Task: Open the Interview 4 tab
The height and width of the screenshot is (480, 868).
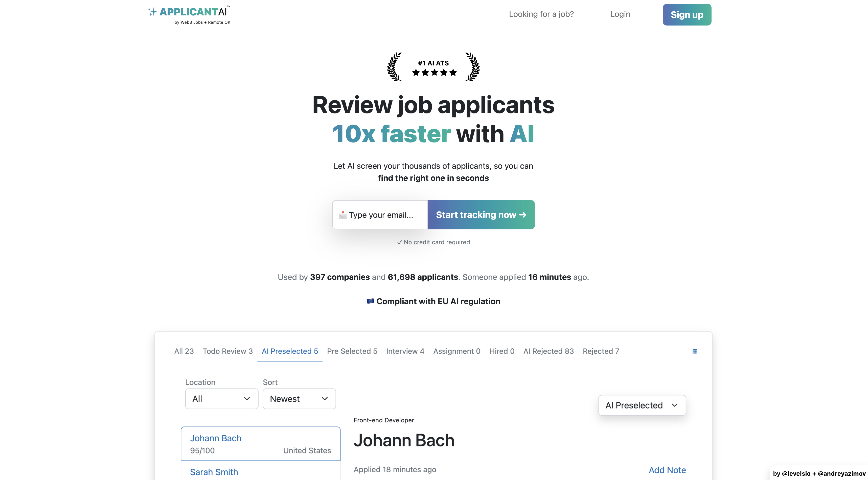Action: click(x=405, y=351)
